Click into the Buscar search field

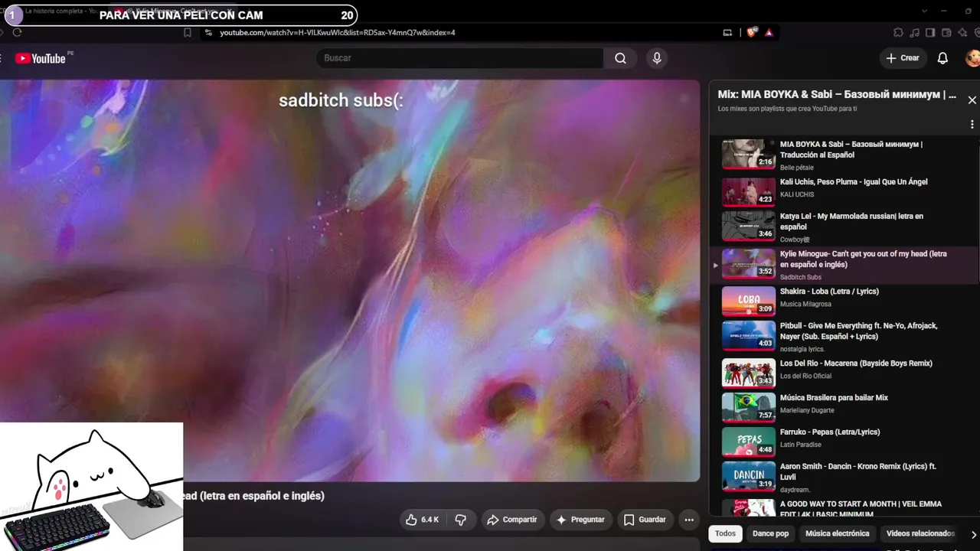pyautogui.click(x=459, y=58)
